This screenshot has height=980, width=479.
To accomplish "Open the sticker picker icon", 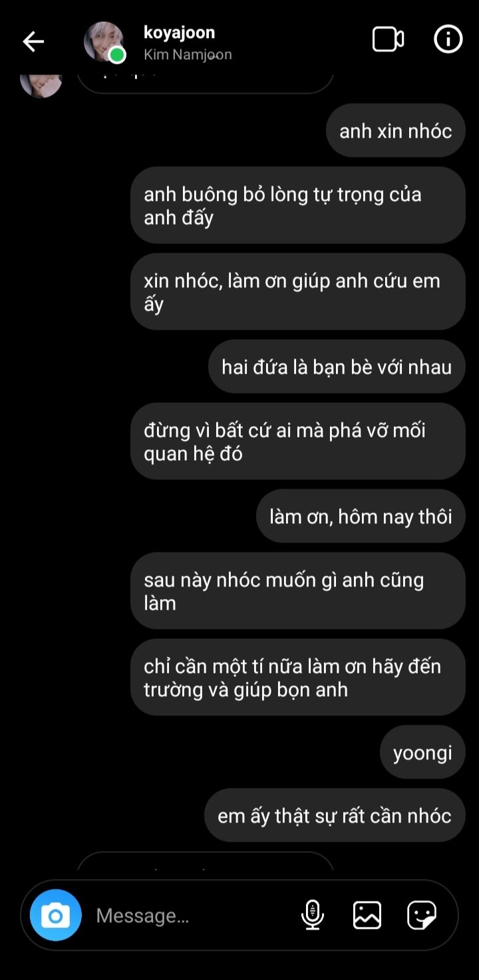I will pos(422,916).
